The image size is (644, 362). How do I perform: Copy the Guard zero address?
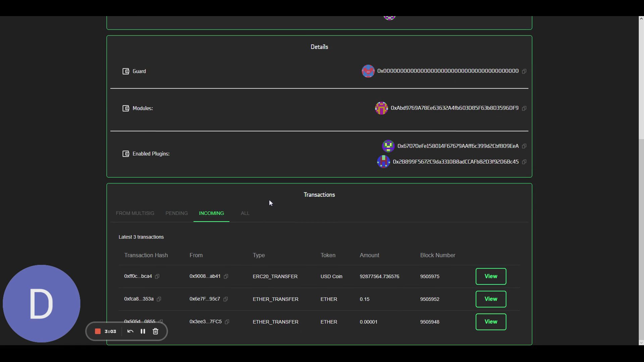click(x=524, y=71)
